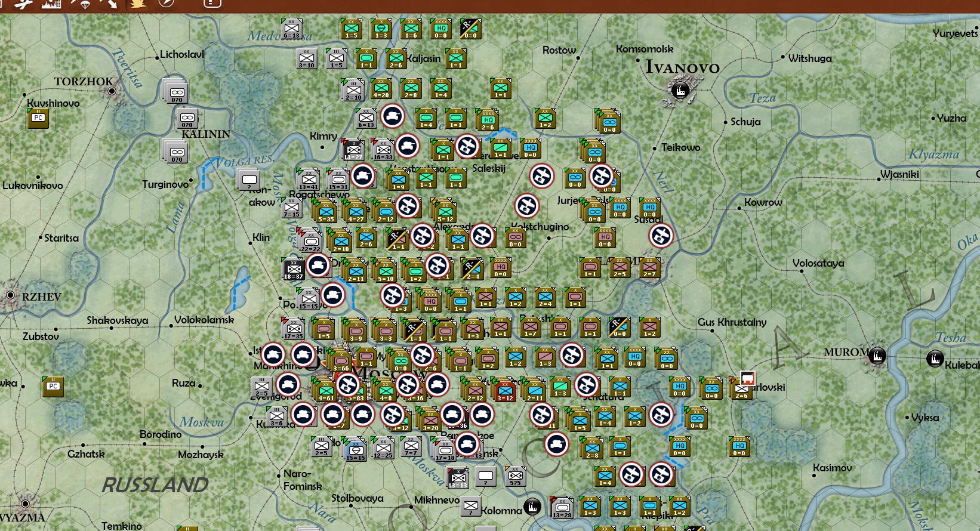980x531 pixels.
Task: Select the 5=12 unit stack
Action: tap(445, 210)
